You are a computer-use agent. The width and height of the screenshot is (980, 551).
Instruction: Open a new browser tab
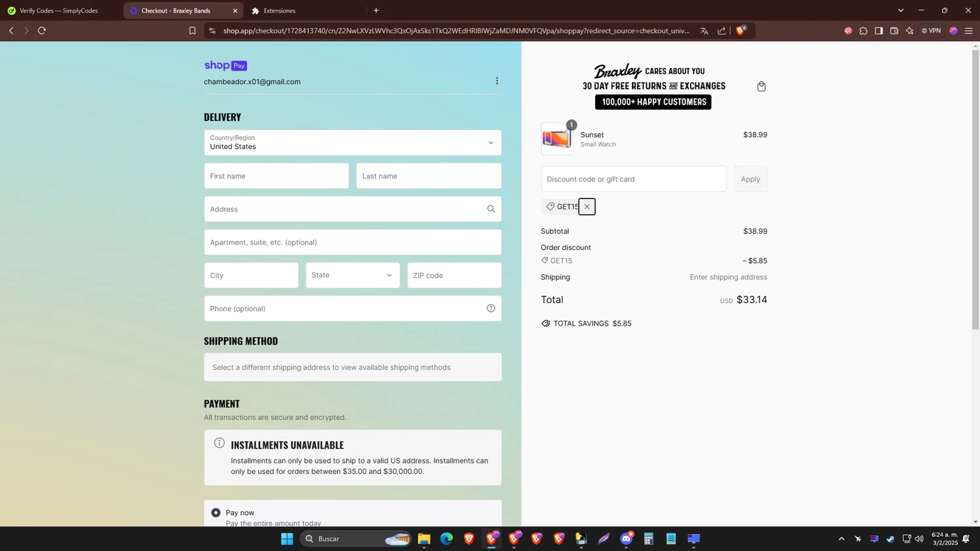point(376,10)
